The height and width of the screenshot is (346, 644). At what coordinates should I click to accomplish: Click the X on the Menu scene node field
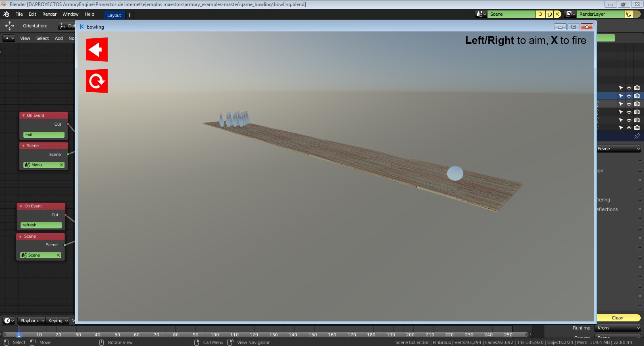click(61, 165)
